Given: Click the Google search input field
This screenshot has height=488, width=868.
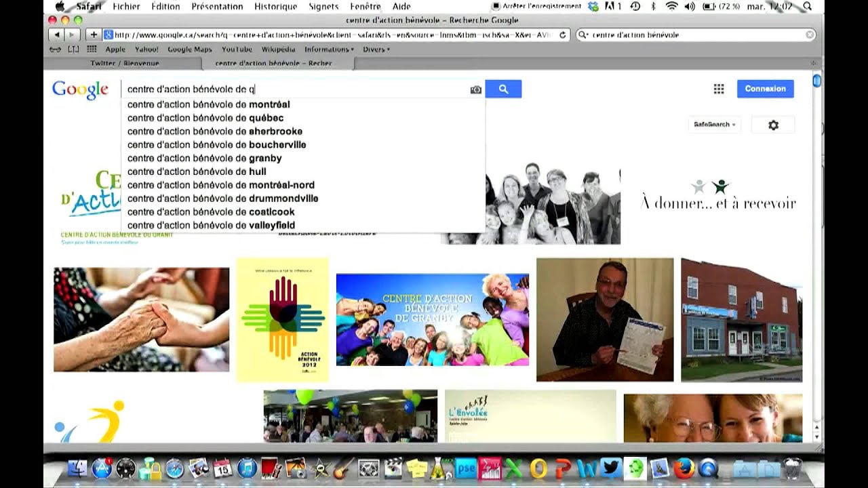Looking at the screenshot, I should point(296,89).
